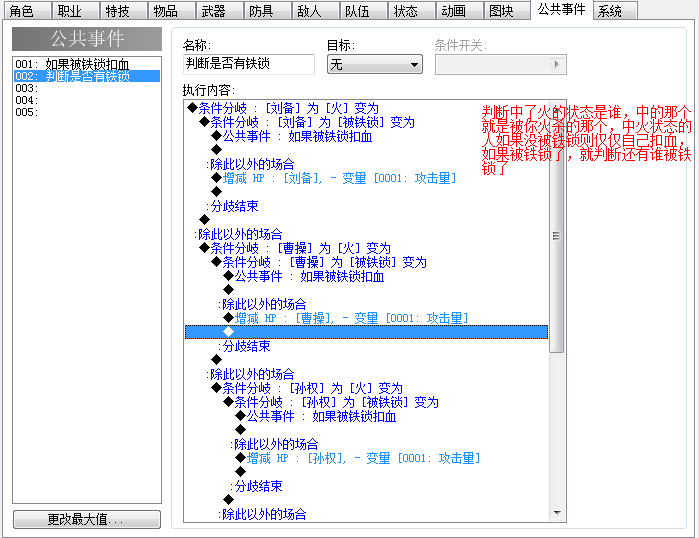Open the 目标 dropdown showing 无

pyautogui.click(x=374, y=65)
